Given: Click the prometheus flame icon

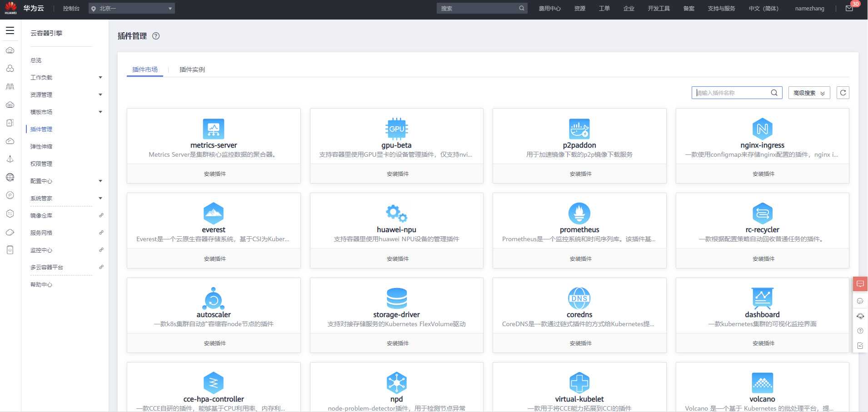Looking at the screenshot, I should [x=579, y=213].
